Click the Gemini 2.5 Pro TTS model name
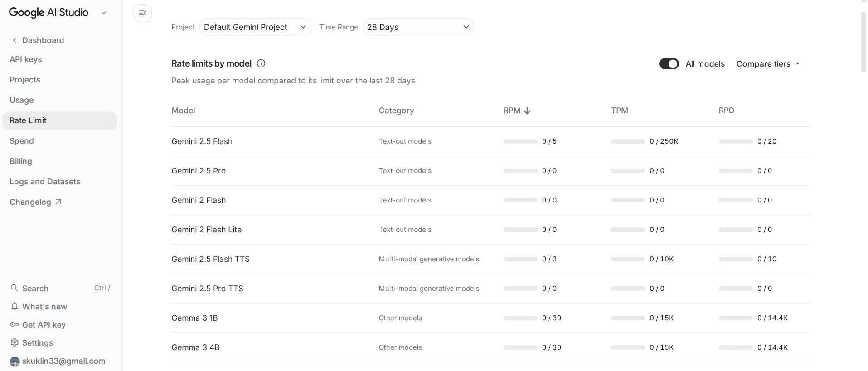868x371 pixels. [207, 289]
